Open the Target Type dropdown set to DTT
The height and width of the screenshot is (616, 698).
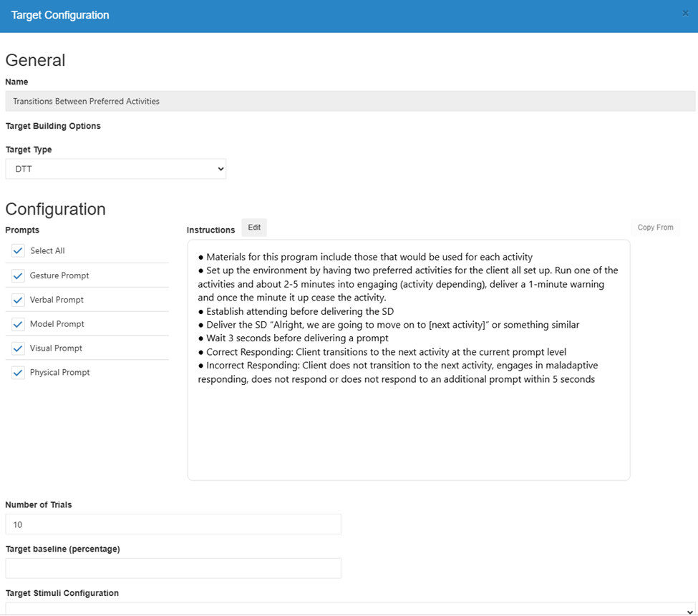click(x=116, y=169)
